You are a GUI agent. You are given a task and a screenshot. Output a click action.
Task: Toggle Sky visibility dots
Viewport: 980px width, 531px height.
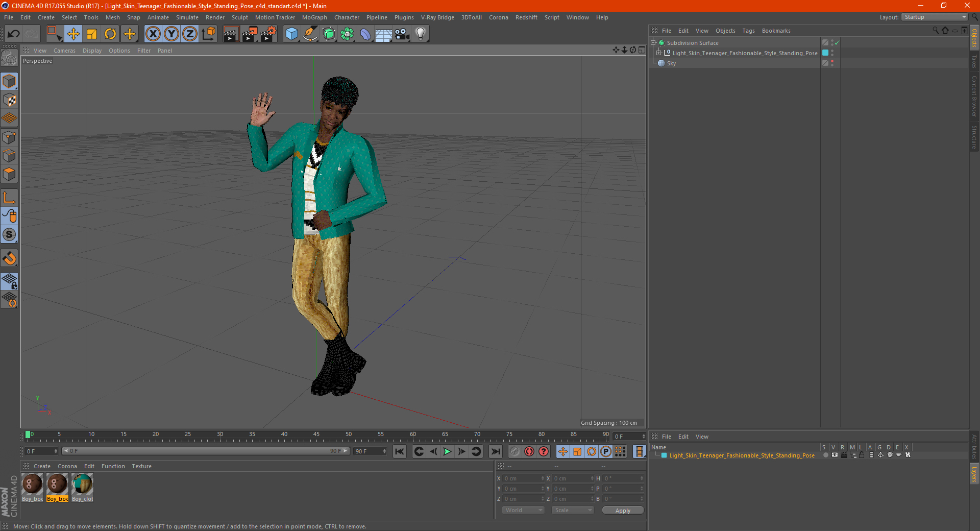pos(832,63)
